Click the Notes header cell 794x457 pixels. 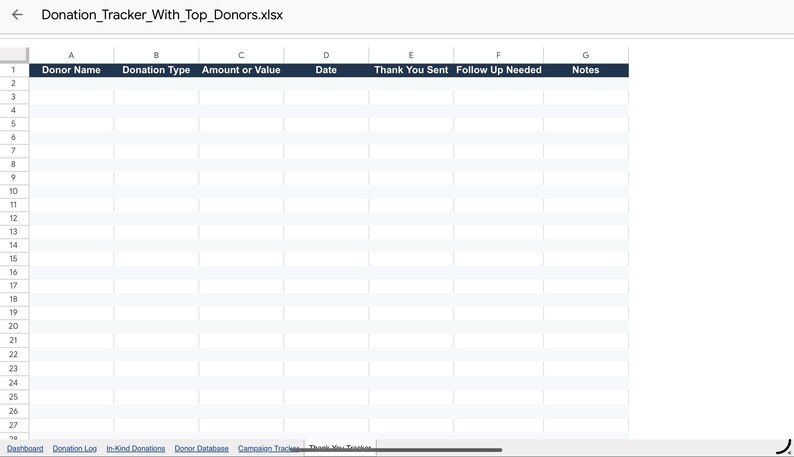(x=586, y=70)
